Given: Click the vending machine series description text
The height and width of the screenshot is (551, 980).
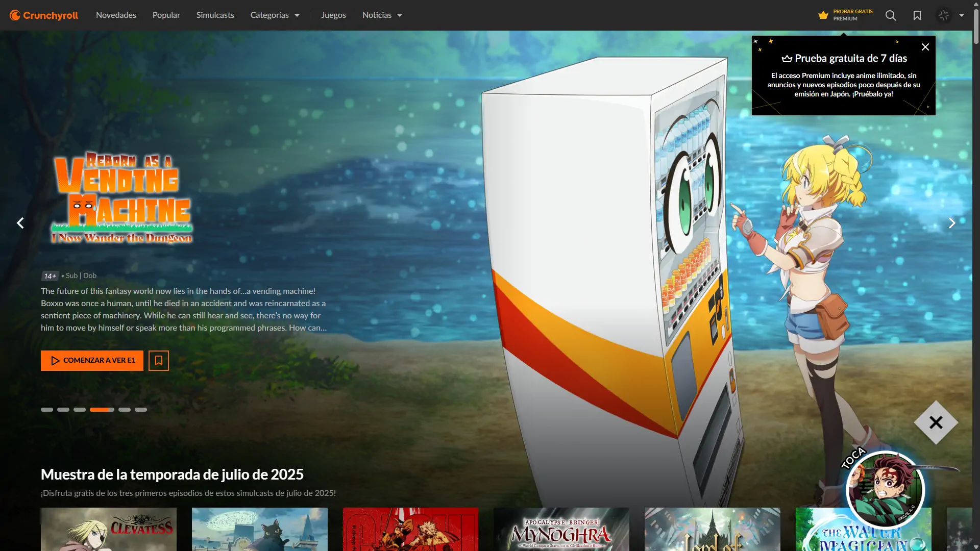Looking at the screenshot, I should pos(184,309).
